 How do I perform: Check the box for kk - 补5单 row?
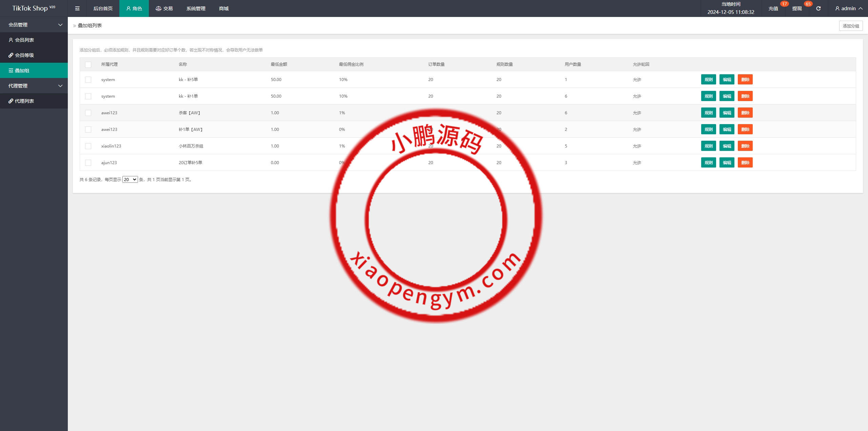point(88,80)
